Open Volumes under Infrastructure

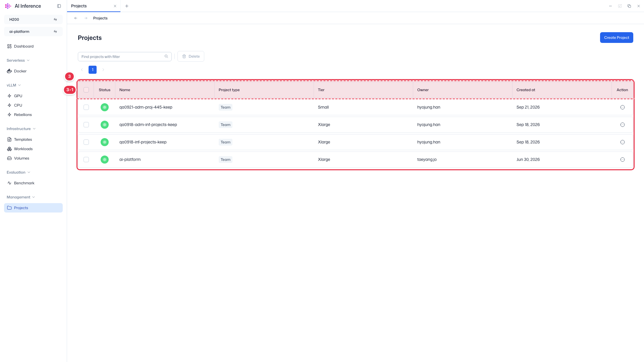pos(33,158)
